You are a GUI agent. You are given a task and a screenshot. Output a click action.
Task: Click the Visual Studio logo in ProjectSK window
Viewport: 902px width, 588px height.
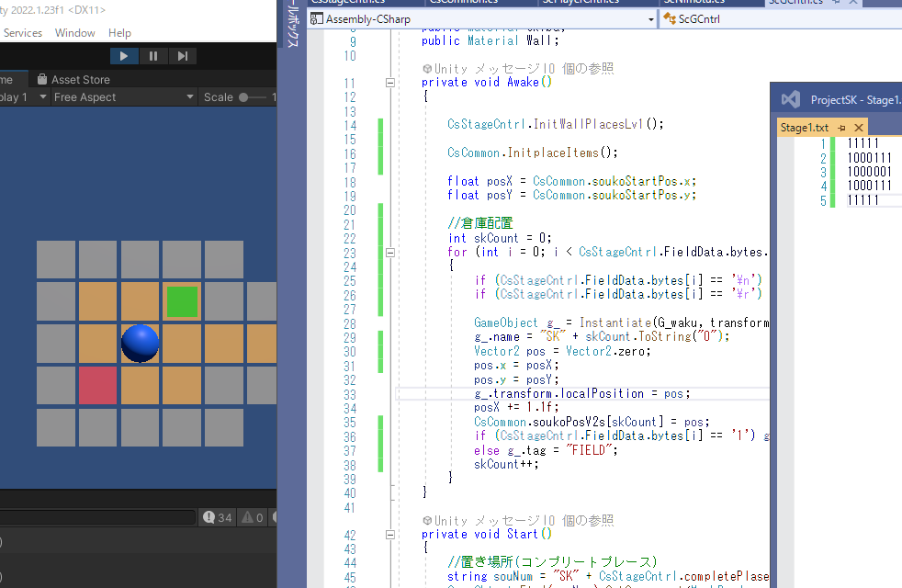tap(791, 99)
